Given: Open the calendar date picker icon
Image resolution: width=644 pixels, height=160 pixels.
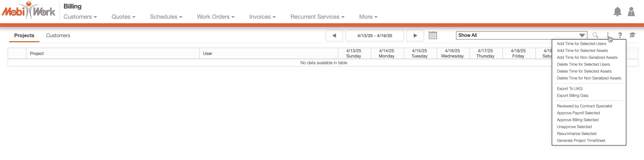Looking at the screenshot, I should [x=433, y=35].
